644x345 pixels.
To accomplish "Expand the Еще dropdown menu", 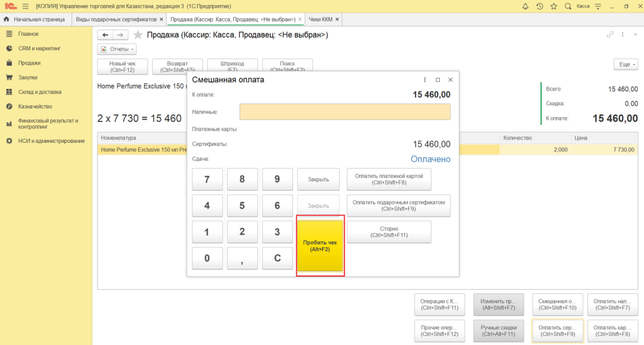I will click(626, 64).
